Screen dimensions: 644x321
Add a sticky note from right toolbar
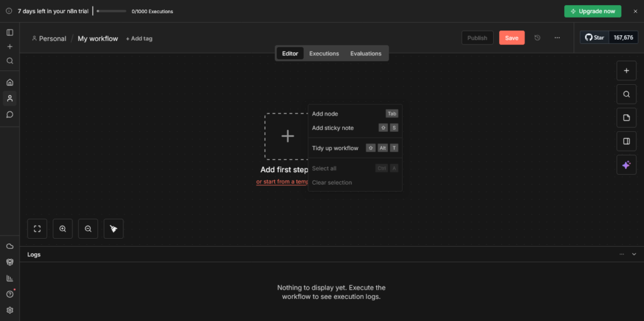click(x=626, y=117)
